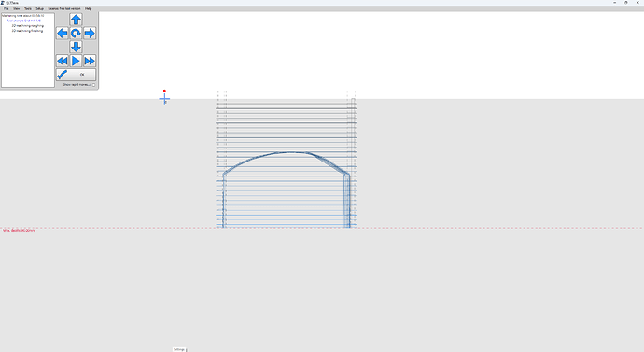
Task: Click the right arrow view button
Action: click(x=90, y=34)
